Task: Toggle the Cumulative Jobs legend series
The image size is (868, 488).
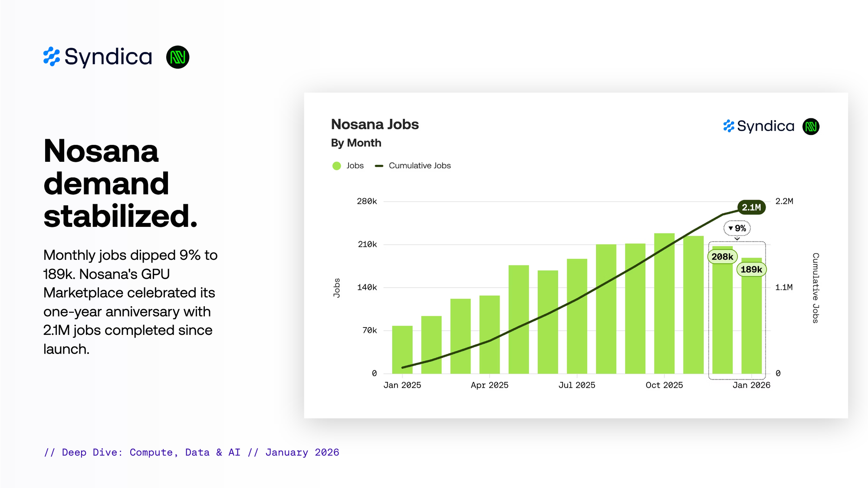Action: tap(419, 166)
